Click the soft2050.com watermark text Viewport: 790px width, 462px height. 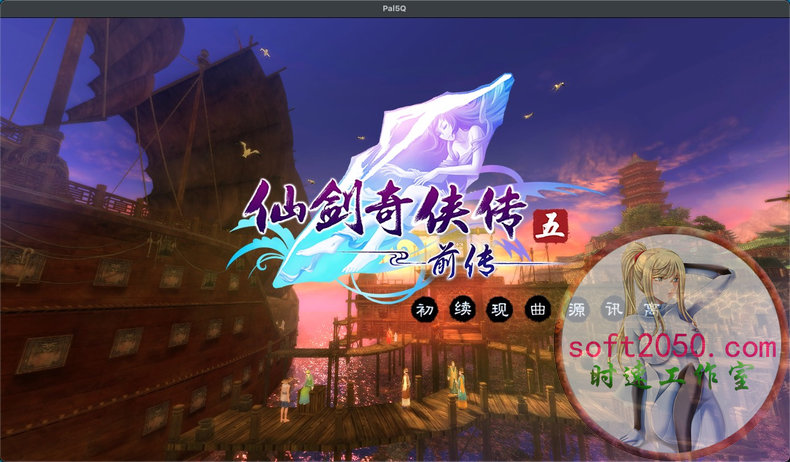[x=670, y=347]
